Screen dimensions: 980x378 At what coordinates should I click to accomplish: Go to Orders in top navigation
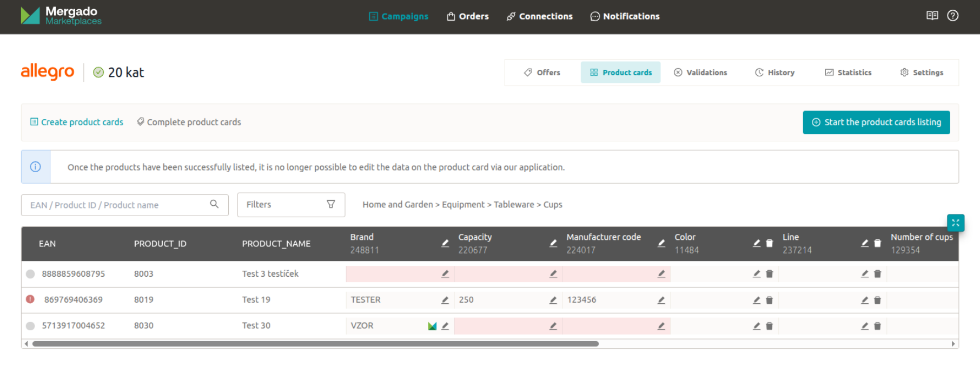click(468, 16)
